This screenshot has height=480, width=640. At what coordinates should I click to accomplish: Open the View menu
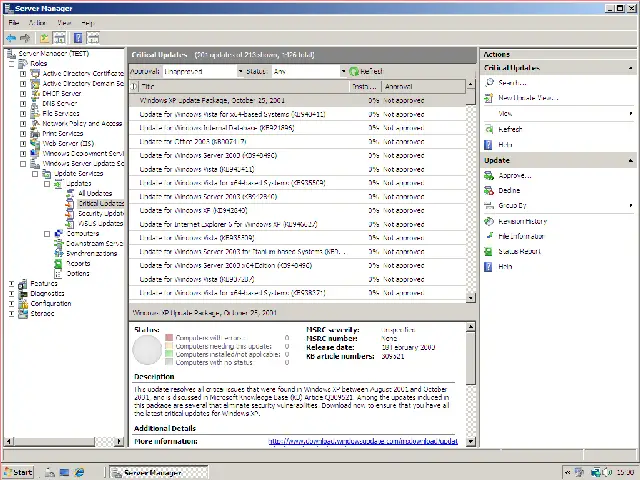tap(64, 23)
